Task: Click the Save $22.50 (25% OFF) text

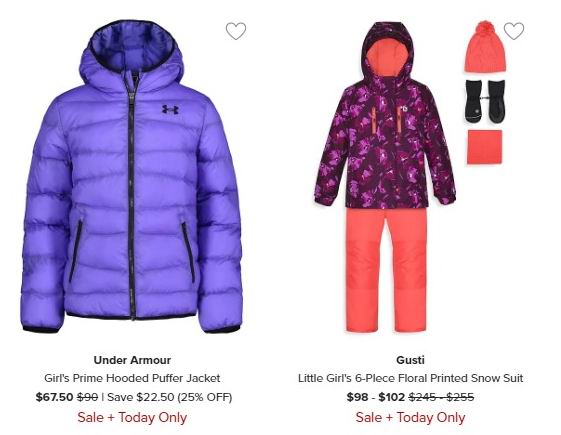Action: (x=170, y=397)
